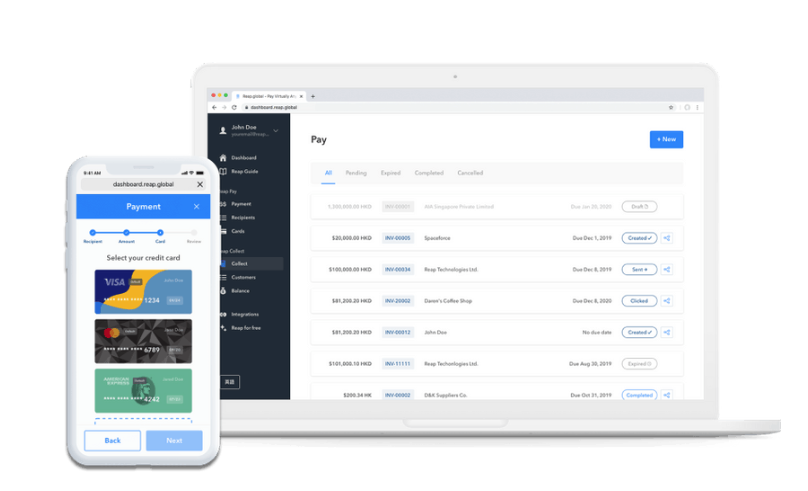Click the Spaceforce recipient name
The image size is (808, 491).
[437, 238]
